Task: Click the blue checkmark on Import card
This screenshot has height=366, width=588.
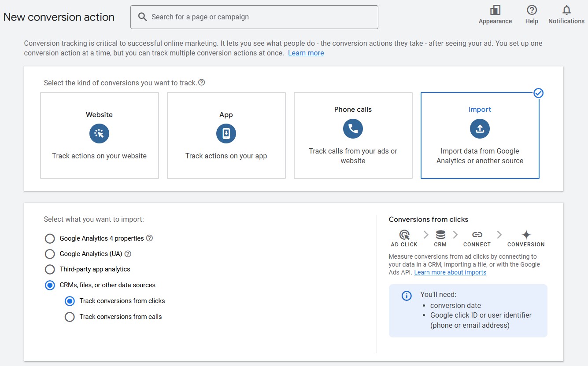Action: click(538, 93)
